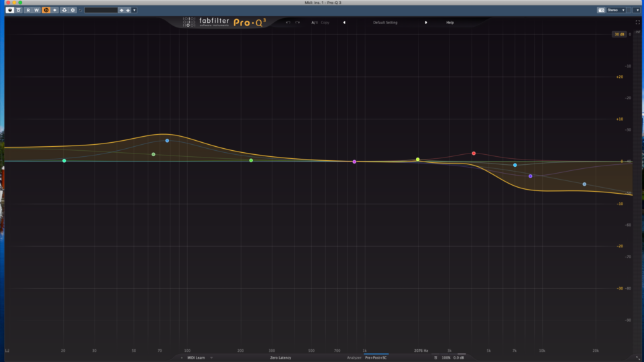Image resolution: width=644 pixels, height=362 pixels.
Task: Enter full screen mode via corner icon
Action: [637, 23]
